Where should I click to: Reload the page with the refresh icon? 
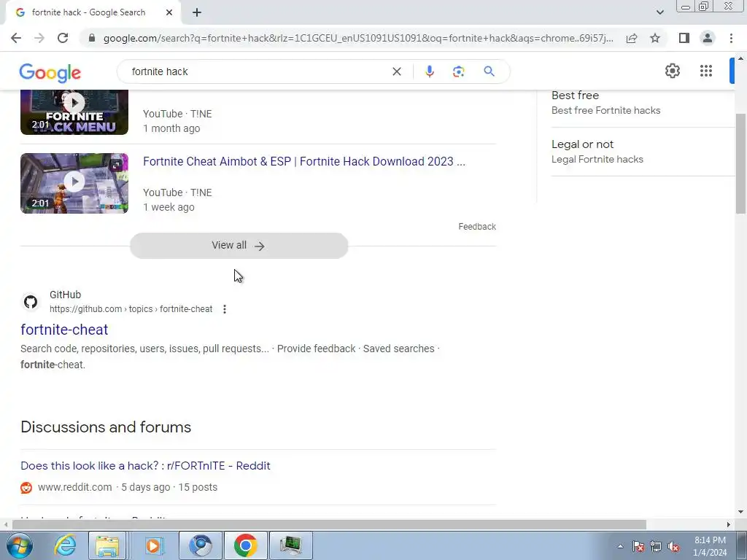point(63,38)
